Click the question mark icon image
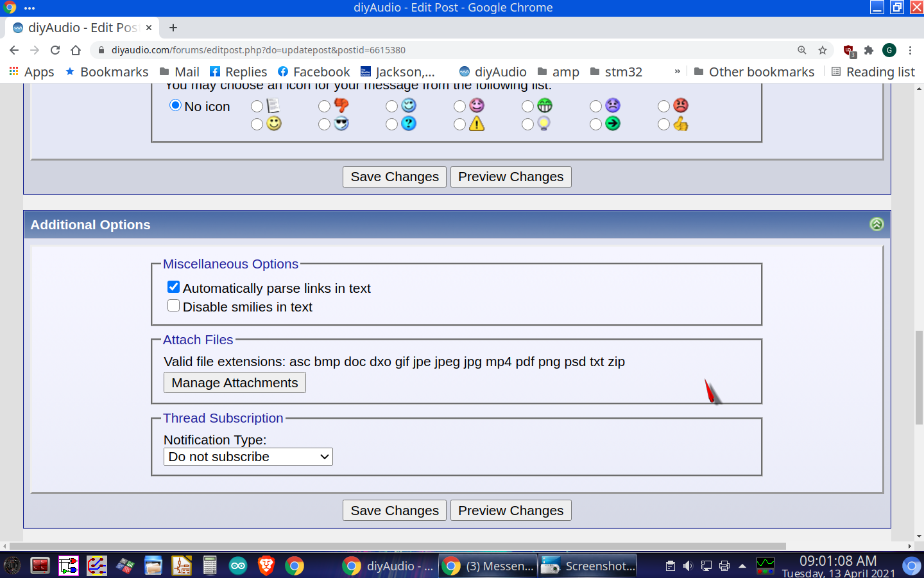 (409, 124)
